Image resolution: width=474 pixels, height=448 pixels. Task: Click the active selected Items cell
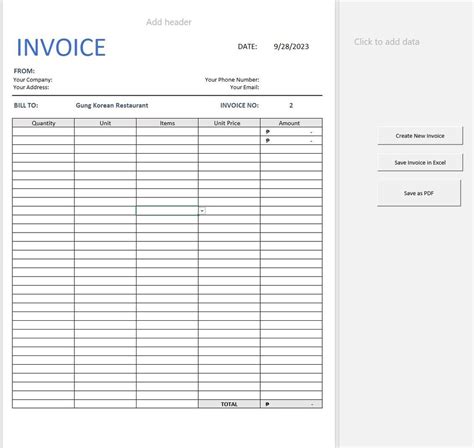pyautogui.click(x=167, y=211)
